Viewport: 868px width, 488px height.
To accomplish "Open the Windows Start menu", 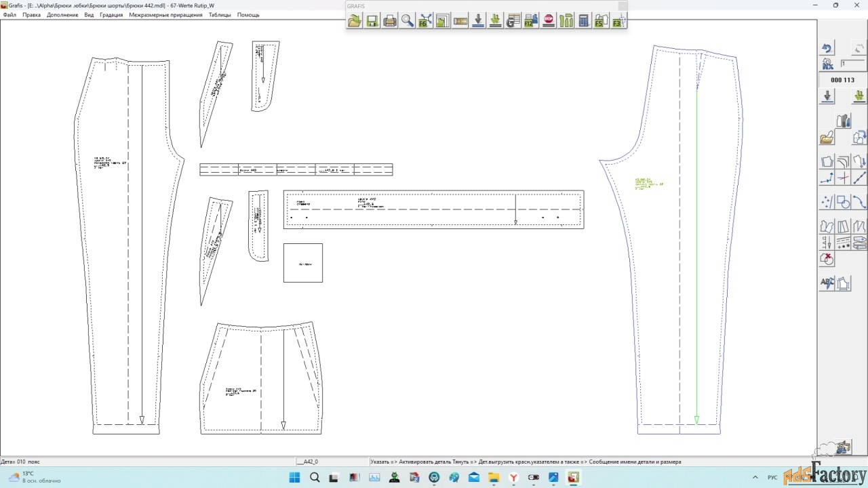I will pos(295,478).
